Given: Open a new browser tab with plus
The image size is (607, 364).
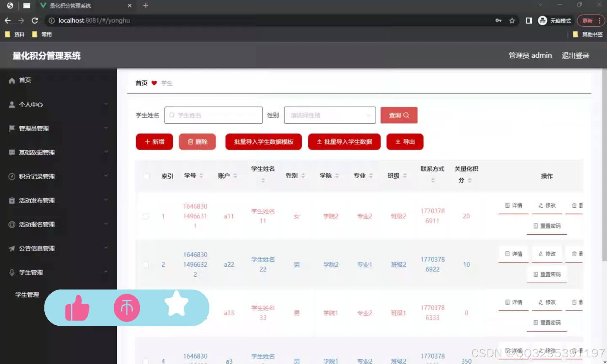Looking at the screenshot, I should [146, 6].
